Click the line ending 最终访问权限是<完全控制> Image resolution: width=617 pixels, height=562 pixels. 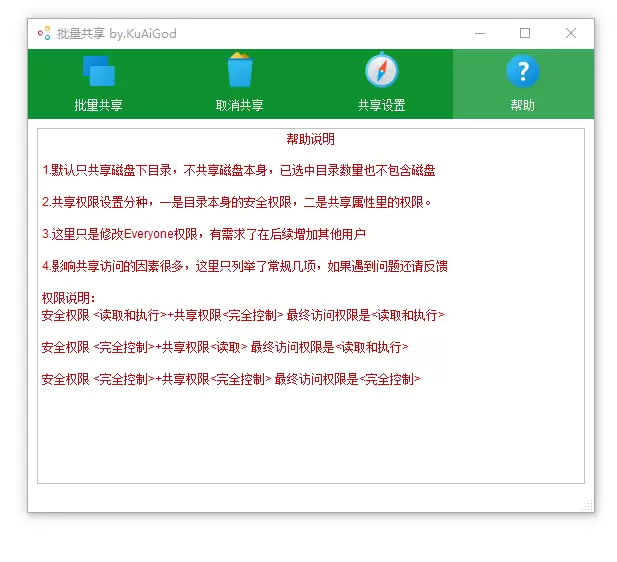click(231, 379)
